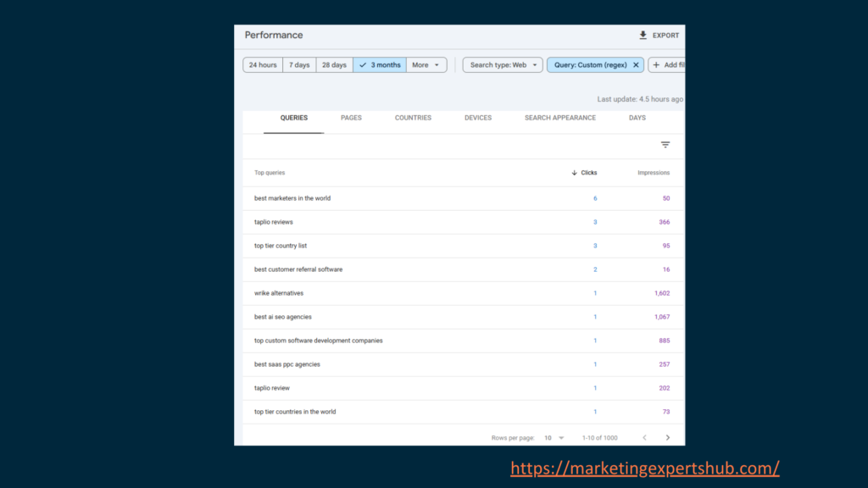Select query 'top tier countries in the world'

click(295, 413)
